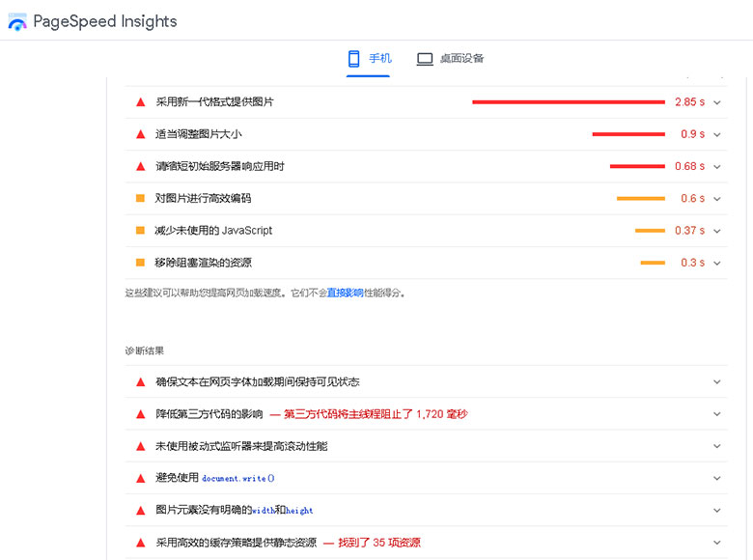Screen dimensions: 753x560
Task: Expand the 未使用被动式监听器 chevron
Action: (717, 446)
